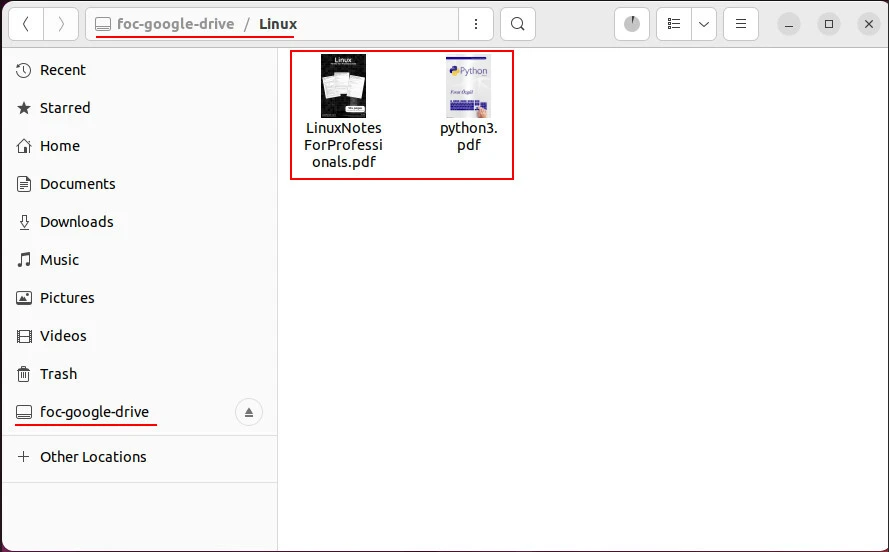Screen dimensions: 889x552
Task: Show Starred items
Action: (x=64, y=108)
